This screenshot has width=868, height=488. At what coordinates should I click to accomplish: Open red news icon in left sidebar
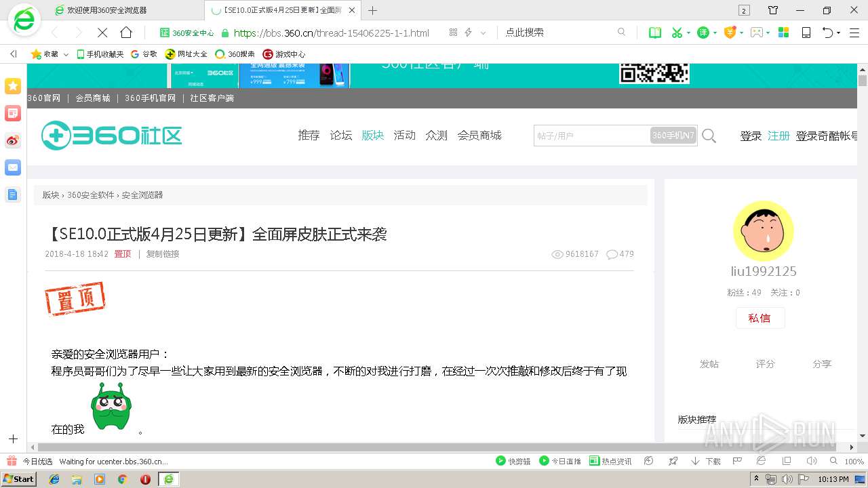point(13,113)
